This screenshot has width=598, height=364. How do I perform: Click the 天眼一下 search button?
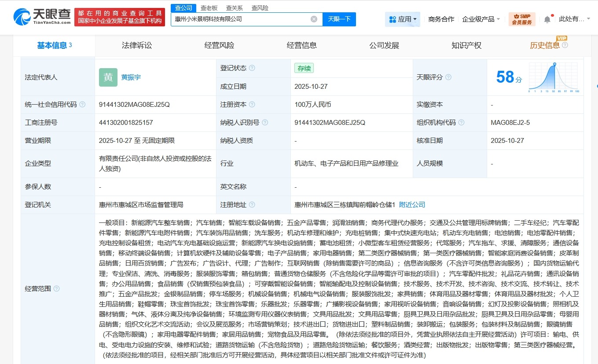click(x=339, y=19)
